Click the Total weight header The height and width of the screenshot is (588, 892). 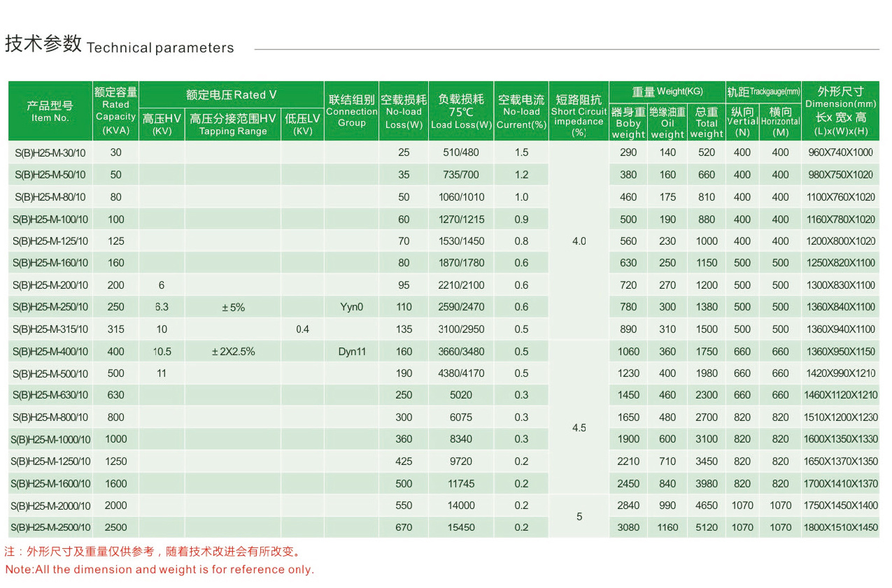(707, 122)
